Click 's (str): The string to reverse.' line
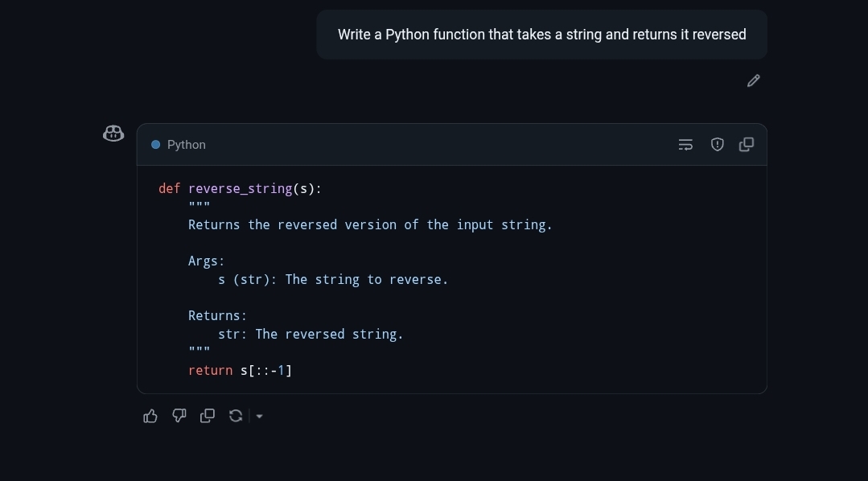868x481 pixels. (333, 280)
